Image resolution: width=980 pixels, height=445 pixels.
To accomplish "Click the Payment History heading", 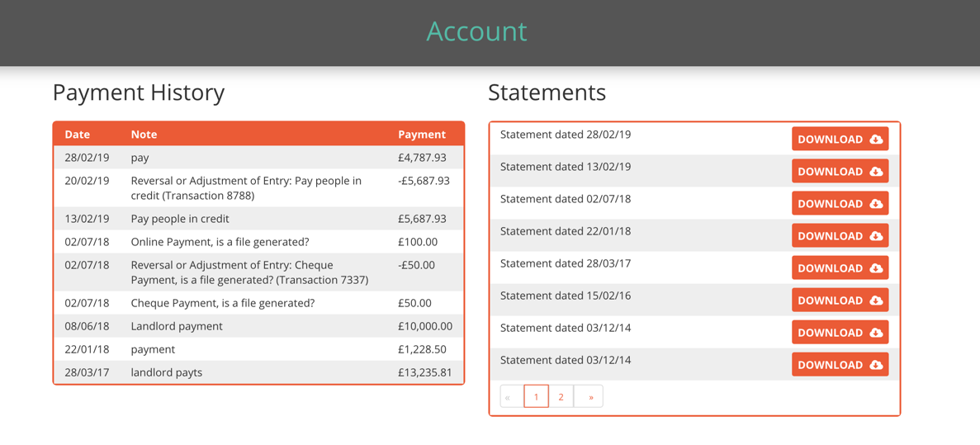I will coord(139,92).
